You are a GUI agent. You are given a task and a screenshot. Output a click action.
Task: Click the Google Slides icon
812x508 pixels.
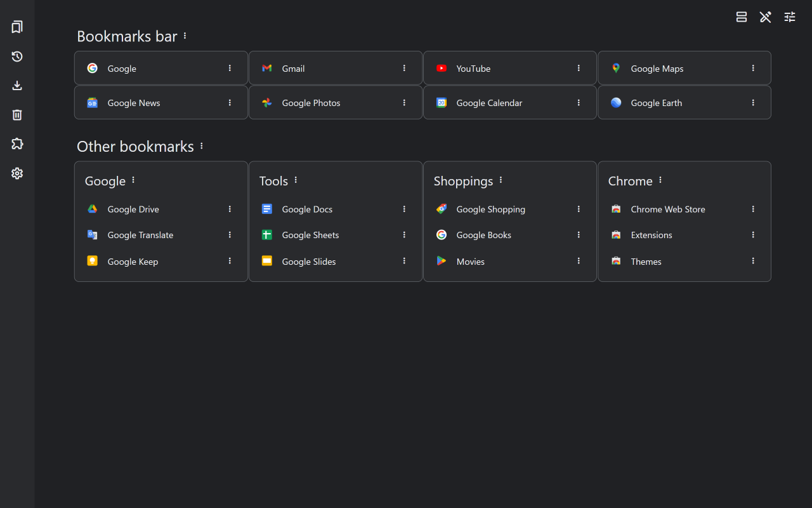(x=267, y=261)
